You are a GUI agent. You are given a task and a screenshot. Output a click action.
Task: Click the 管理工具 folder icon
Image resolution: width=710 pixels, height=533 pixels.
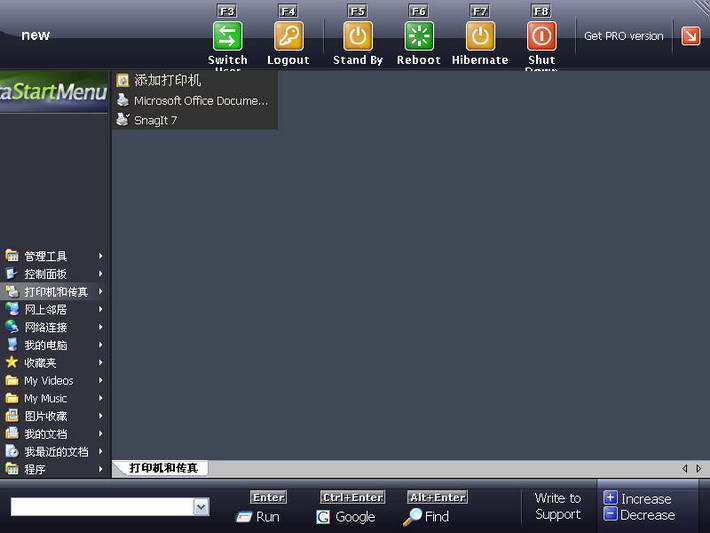(12, 255)
